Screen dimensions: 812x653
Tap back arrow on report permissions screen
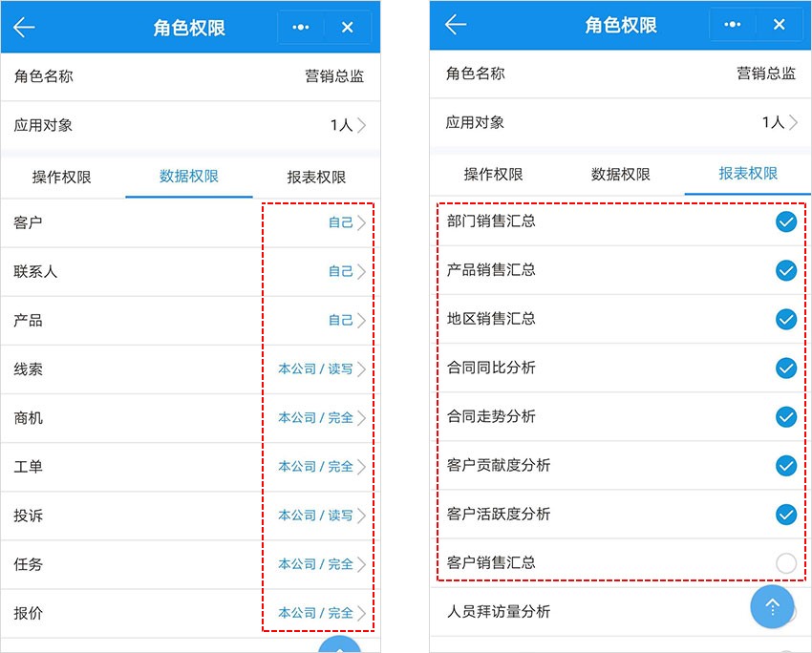(x=456, y=25)
